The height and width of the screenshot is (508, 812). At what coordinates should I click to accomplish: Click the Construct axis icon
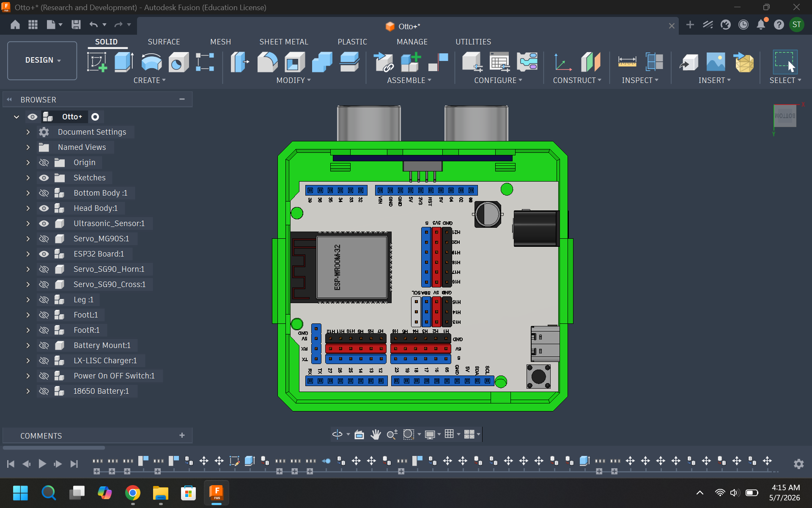[563, 62]
